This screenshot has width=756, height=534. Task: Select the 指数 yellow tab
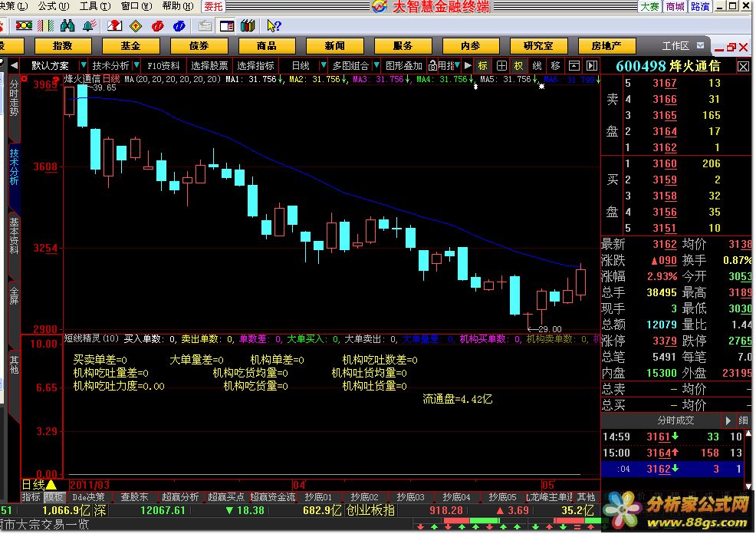(63, 46)
